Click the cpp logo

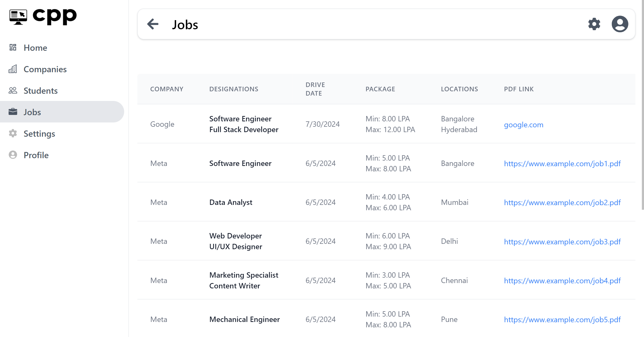point(43,17)
